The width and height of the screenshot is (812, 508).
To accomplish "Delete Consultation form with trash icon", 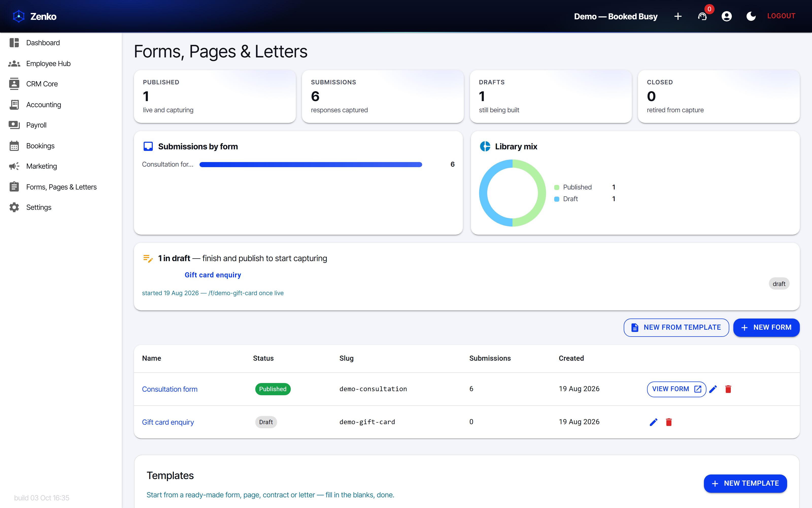I will [728, 389].
